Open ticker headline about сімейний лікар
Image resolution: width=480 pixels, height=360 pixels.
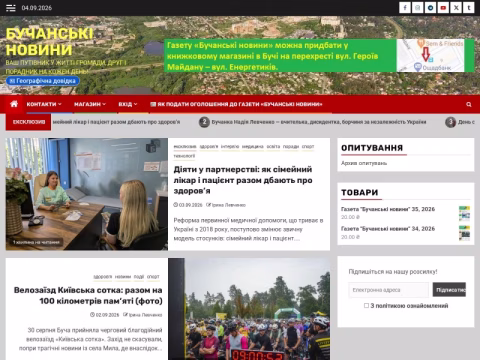[116, 122]
